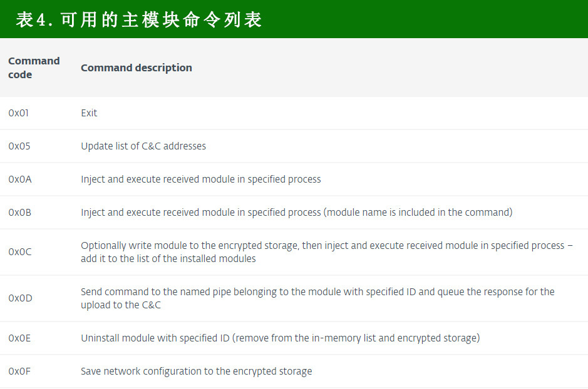This screenshot has height=389, width=588.
Task: Click the Save network configuration description
Action: click(196, 371)
